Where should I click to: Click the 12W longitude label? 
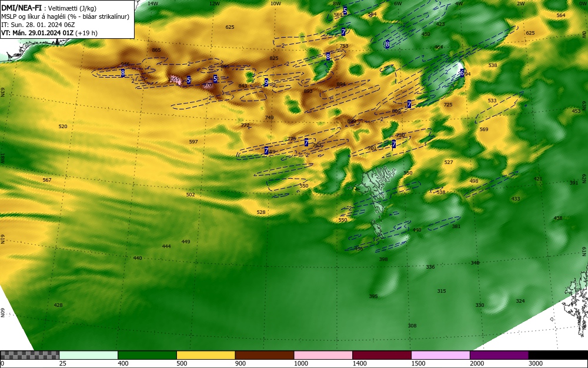(x=215, y=4)
